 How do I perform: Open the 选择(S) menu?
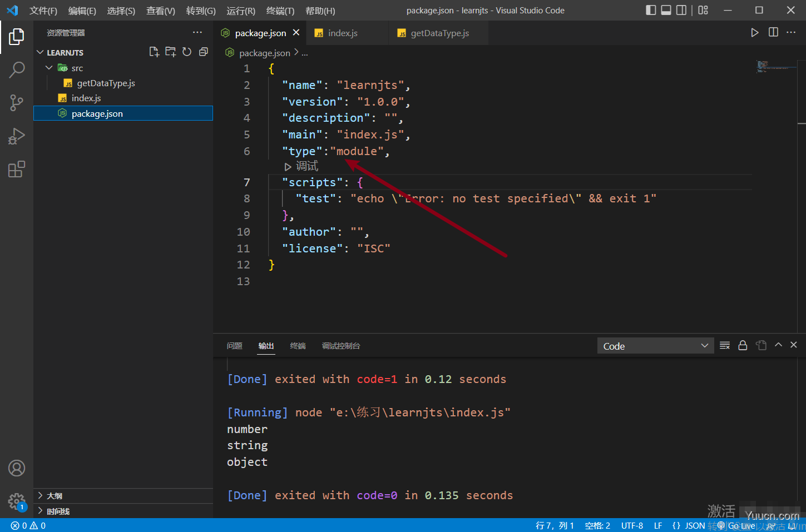point(121,11)
